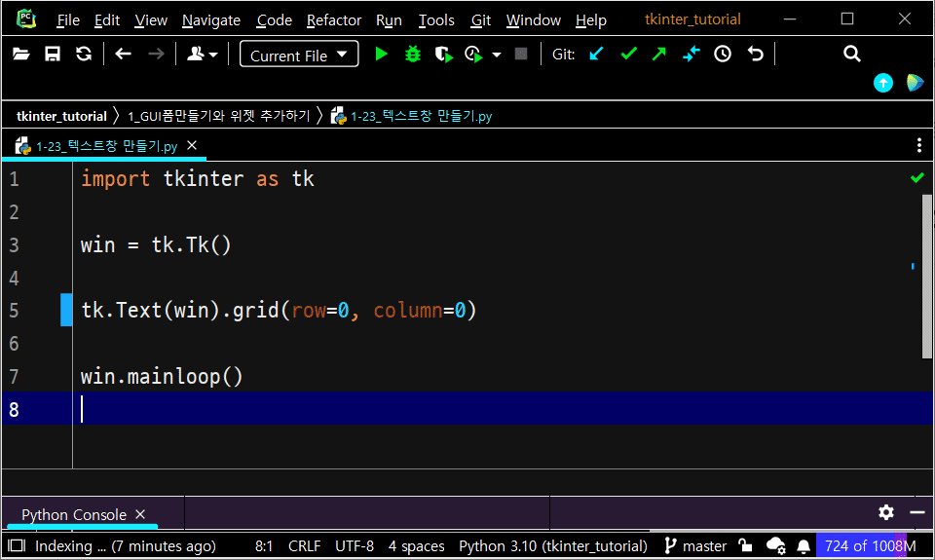
Task: Click the colorful toolbox plugin icon
Action: pyautogui.click(x=915, y=83)
